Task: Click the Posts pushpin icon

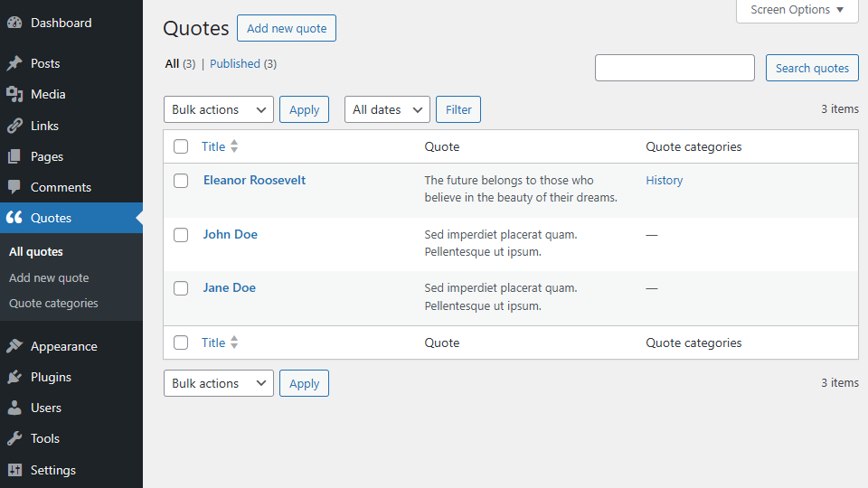Action: (14, 63)
